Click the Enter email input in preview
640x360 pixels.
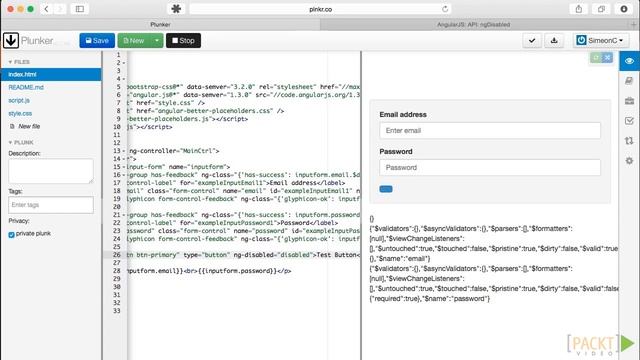[490, 131]
